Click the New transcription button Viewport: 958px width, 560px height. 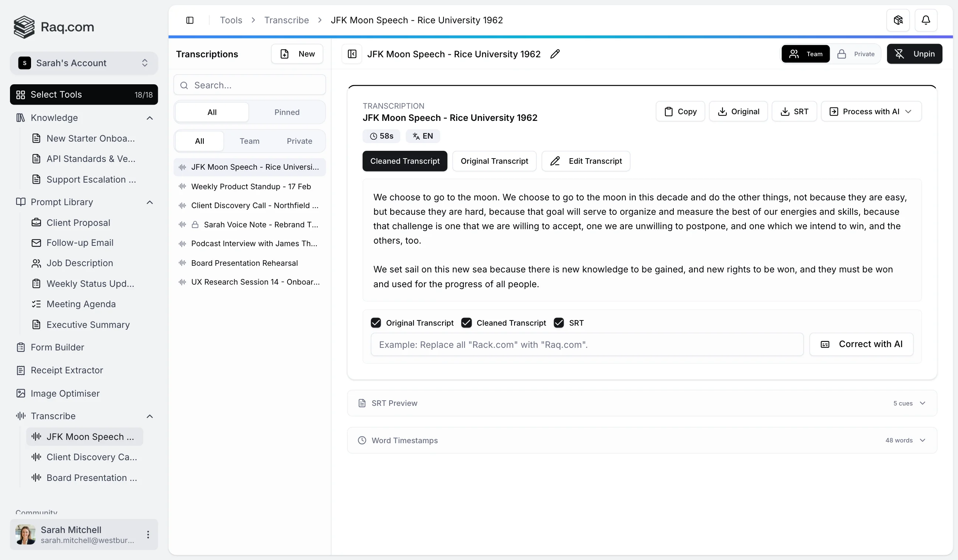[x=297, y=54]
